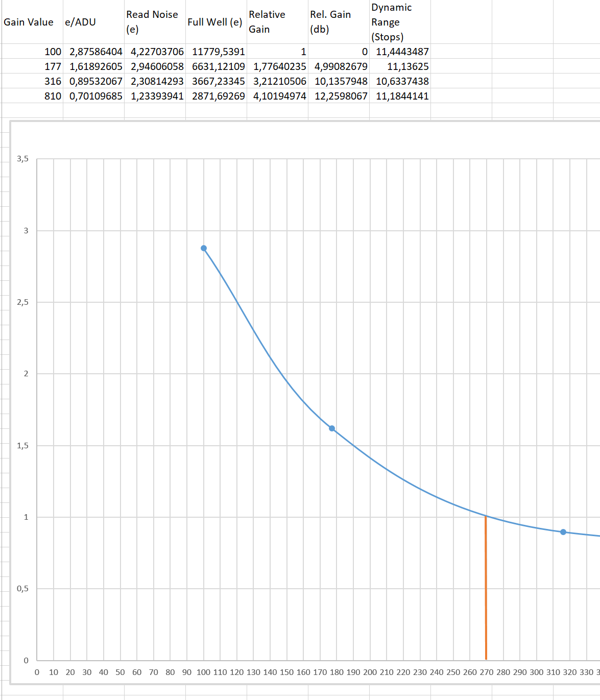Click the "Full Well (e)" header cell
Image resolution: width=600 pixels, height=700 pixels.
click(x=214, y=22)
